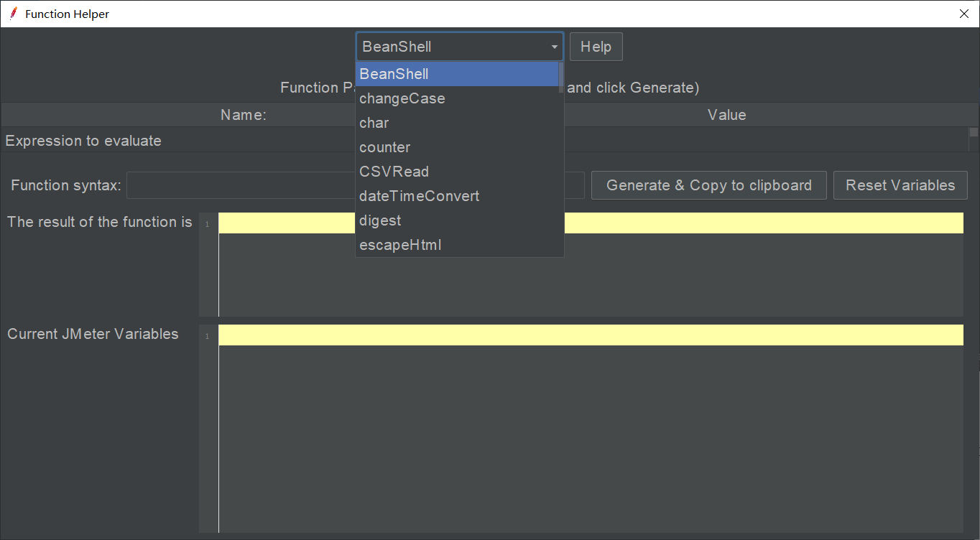Image resolution: width=980 pixels, height=540 pixels.
Task: Click the parameters table scrollbar
Action: pyautogui.click(x=974, y=139)
